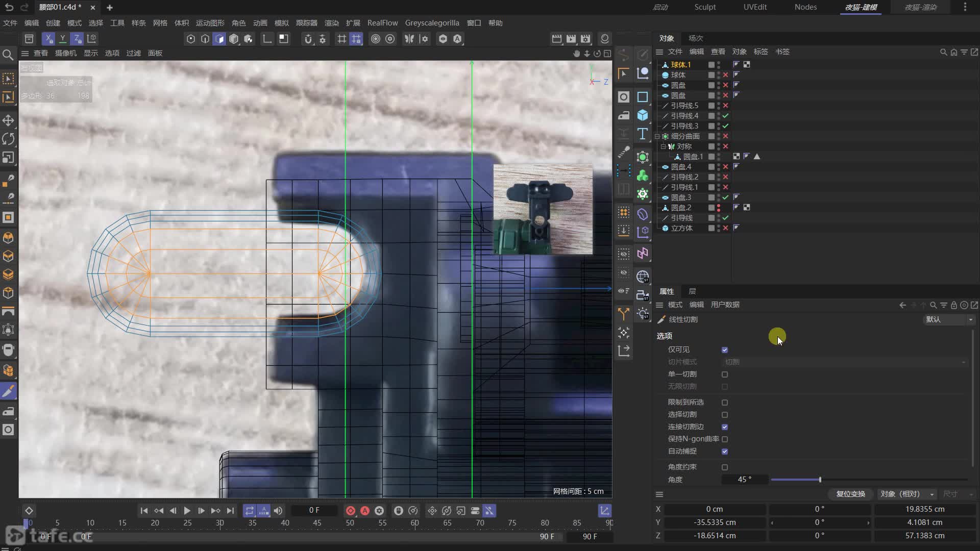980x551 pixels.
Task: Enable the snap magnet icon
Action: pos(308,39)
